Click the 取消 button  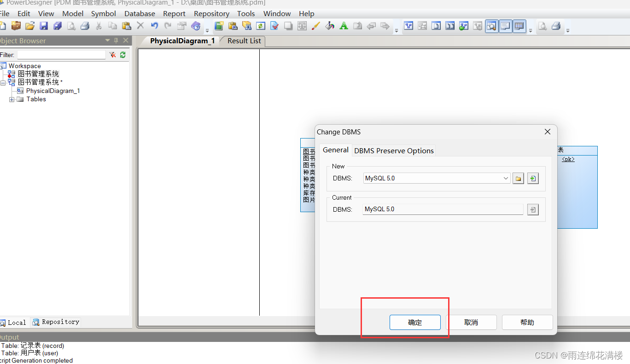pos(471,322)
